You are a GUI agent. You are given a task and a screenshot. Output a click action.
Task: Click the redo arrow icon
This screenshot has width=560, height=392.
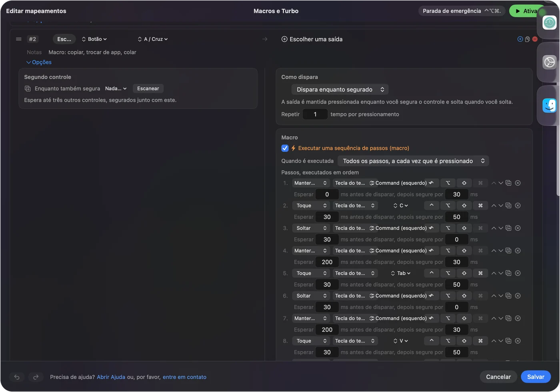click(x=36, y=377)
